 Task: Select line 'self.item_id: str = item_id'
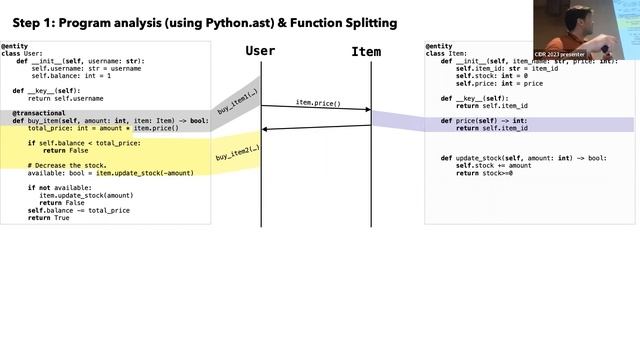pyautogui.click(x=507, y=68)
